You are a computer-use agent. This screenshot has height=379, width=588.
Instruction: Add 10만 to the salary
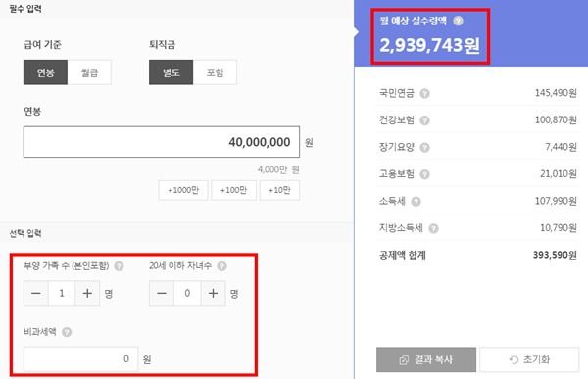point(279,190)
